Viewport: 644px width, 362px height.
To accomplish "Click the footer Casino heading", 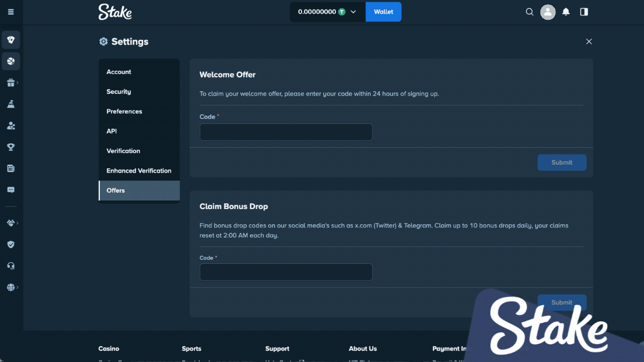I will [109, 349].
